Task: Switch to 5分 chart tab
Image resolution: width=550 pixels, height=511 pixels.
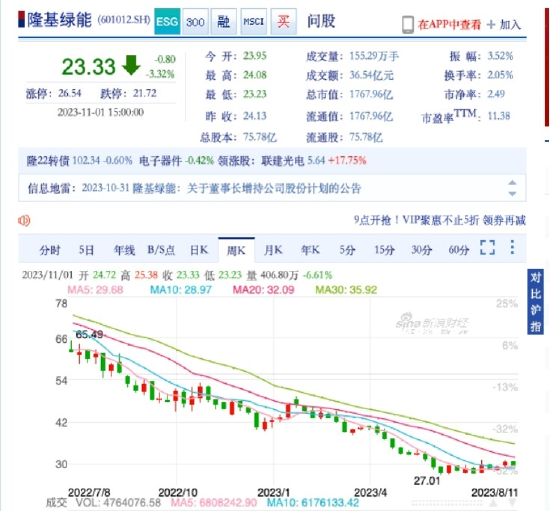Action: pos(347,250)
